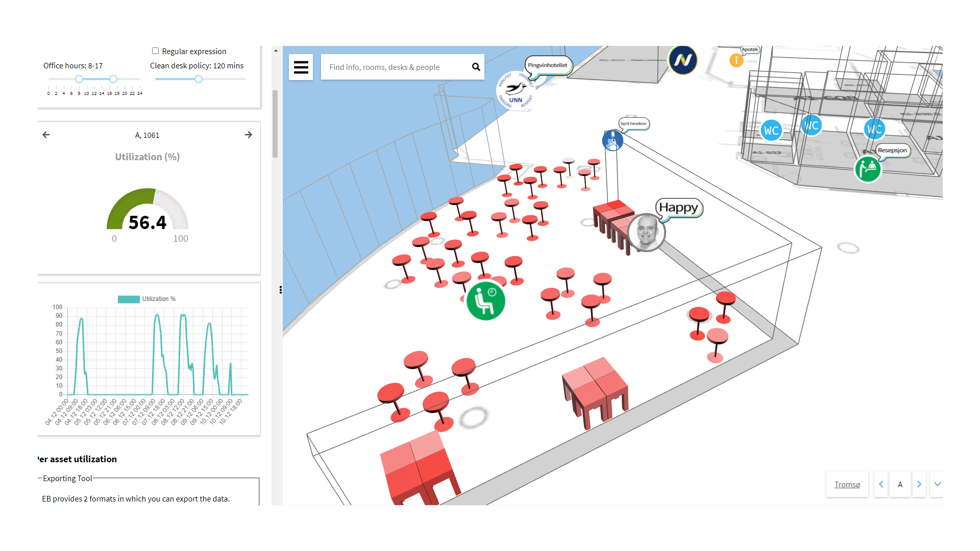
Task: Click the dark blue N logo icon
Action: 682,61
